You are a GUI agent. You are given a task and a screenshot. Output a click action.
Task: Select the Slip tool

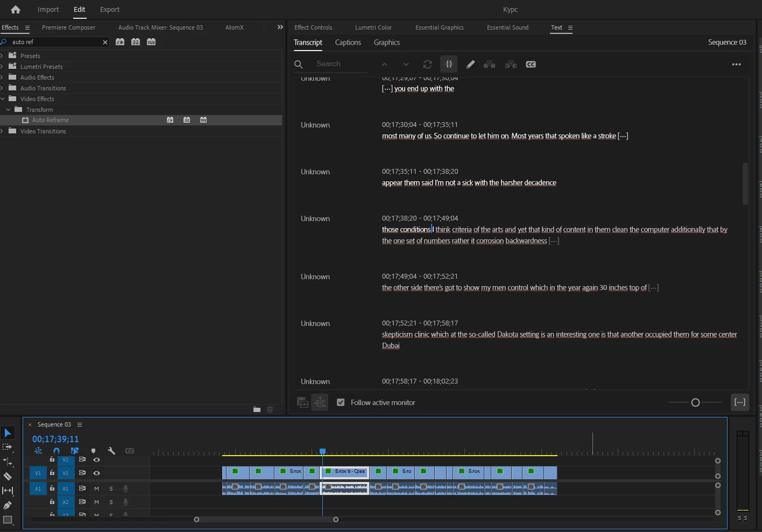tap(8, 491)
